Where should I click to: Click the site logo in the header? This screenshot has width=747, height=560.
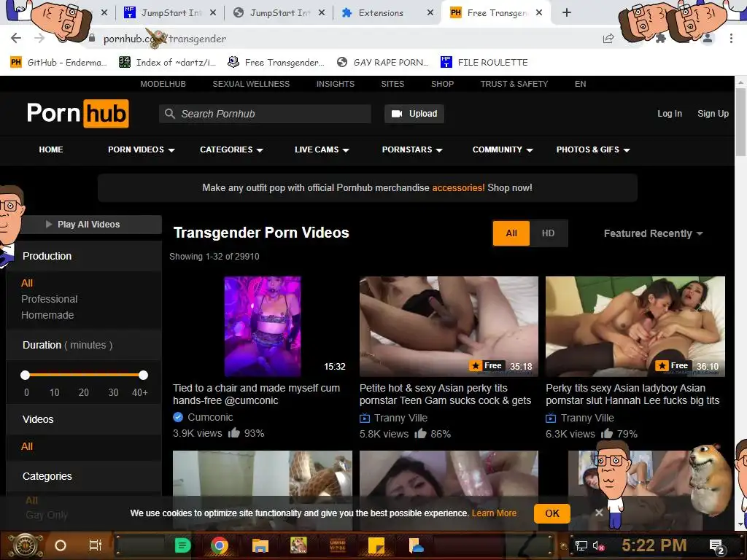[77, 113]
